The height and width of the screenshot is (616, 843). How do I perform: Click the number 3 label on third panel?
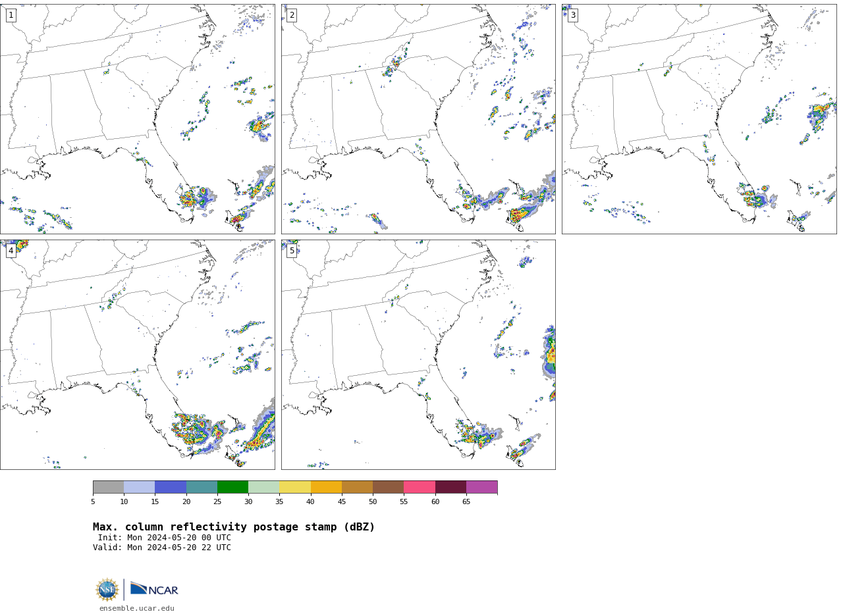point(572,15)
